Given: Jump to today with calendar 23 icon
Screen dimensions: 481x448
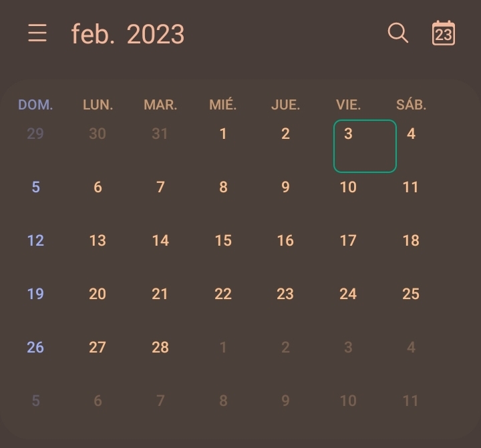Looking at the screenshot, I should click(444, 33).
